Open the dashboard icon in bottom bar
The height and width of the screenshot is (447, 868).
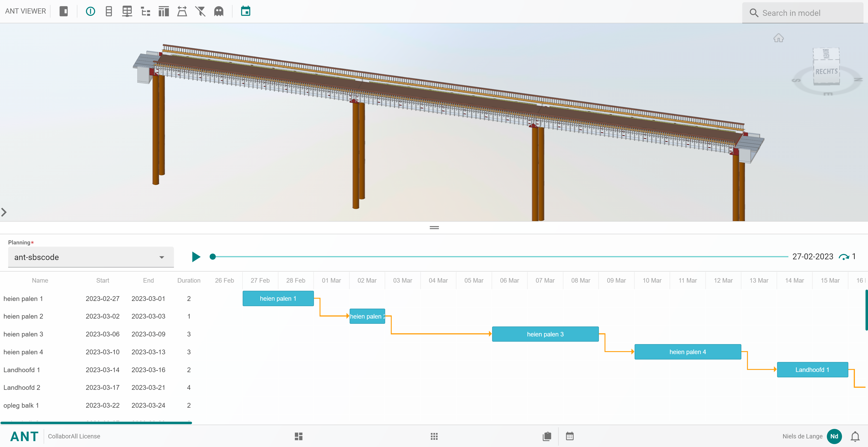(299, 436)
